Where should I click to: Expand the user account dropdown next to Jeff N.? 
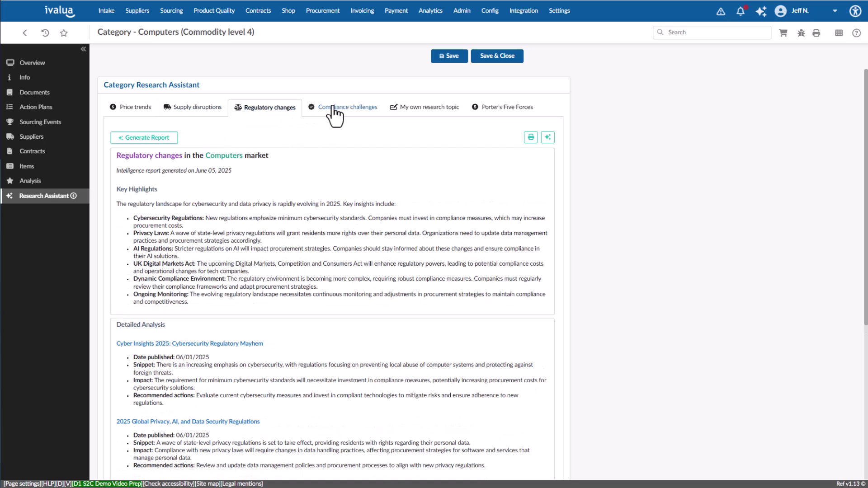coord(835,11)
